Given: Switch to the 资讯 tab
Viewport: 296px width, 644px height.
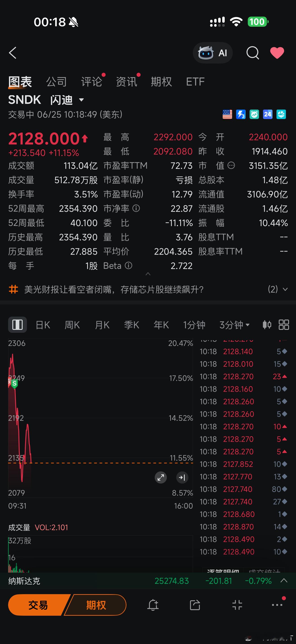Looking at the screenshot, I should click(x=126, y=82).
